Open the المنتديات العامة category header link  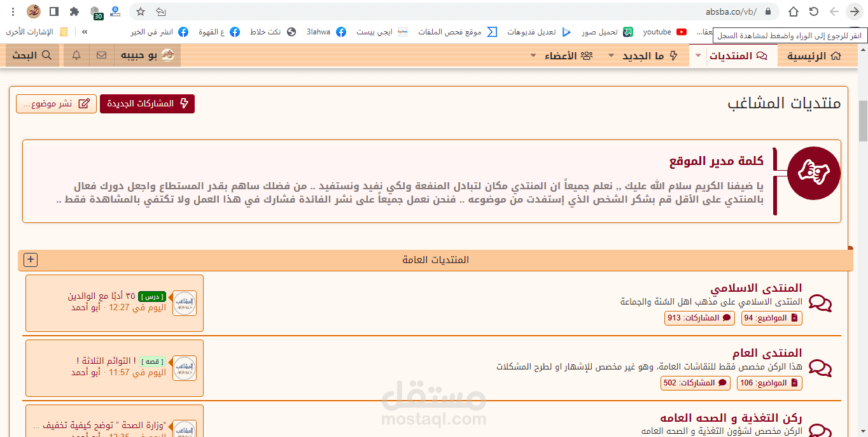(x=435, y=260)
